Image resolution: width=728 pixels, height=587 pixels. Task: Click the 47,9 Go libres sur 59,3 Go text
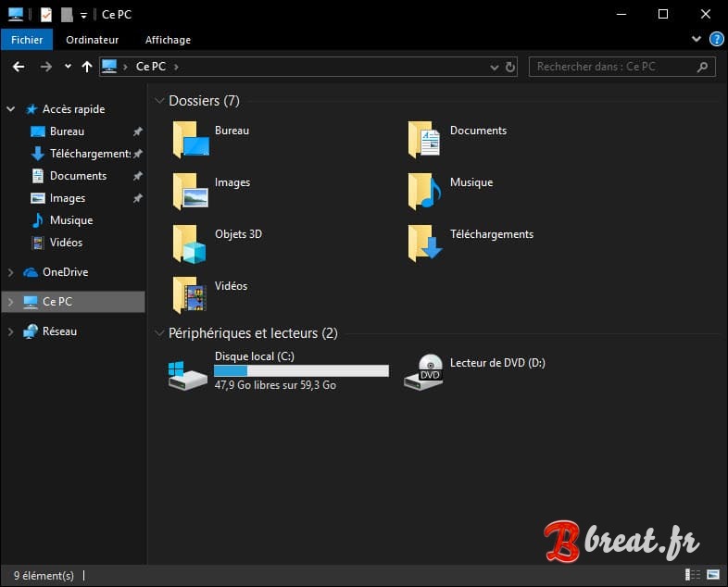pos(275,385)
